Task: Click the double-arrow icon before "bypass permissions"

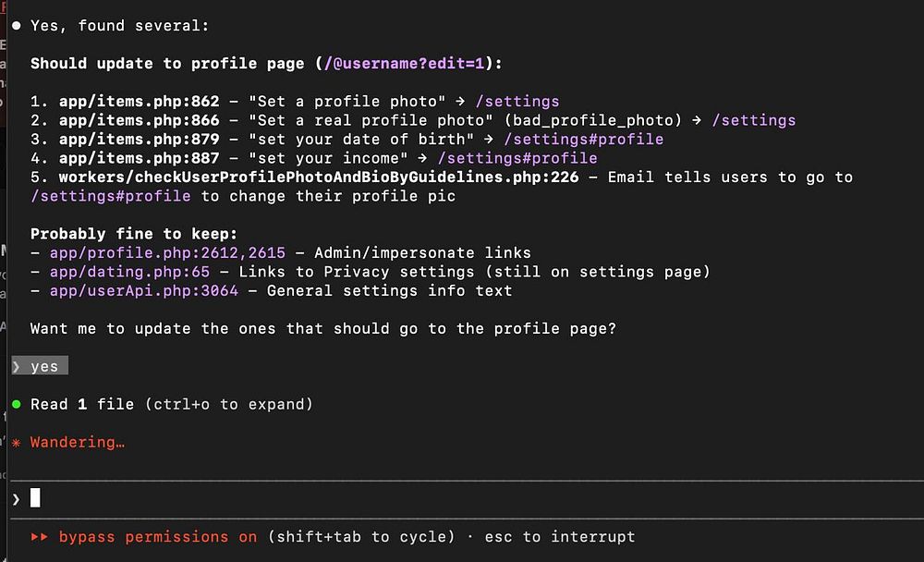Action: pos(40,537)
